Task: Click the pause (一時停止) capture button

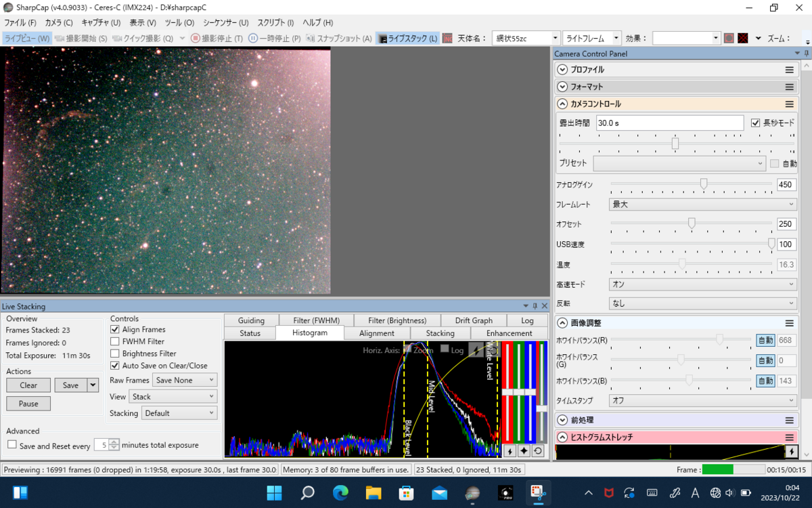Action: [275, 39]
